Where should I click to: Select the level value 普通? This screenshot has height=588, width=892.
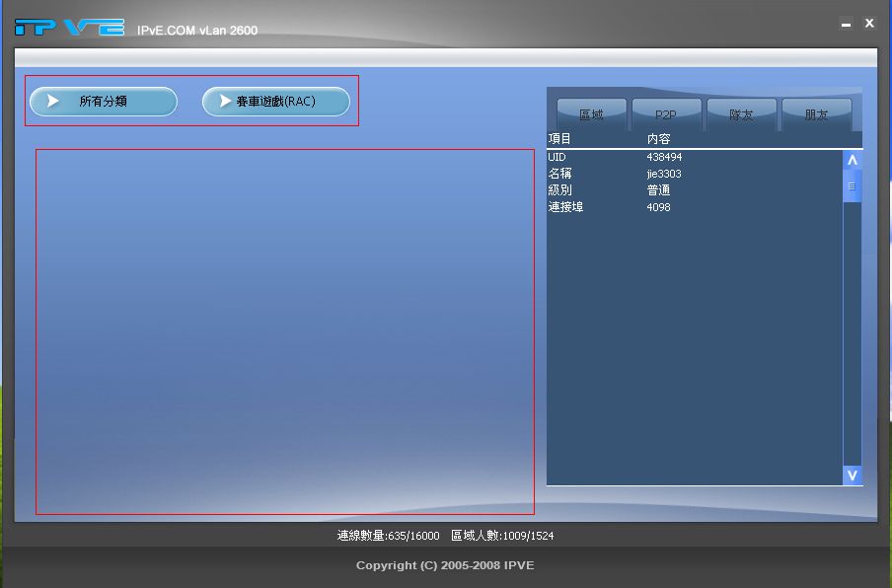point(659,190)
